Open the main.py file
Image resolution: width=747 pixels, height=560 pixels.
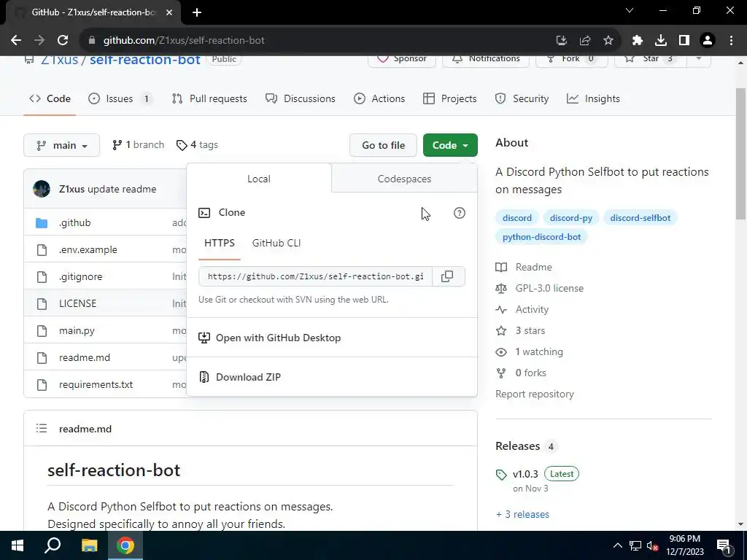point(77,330)
